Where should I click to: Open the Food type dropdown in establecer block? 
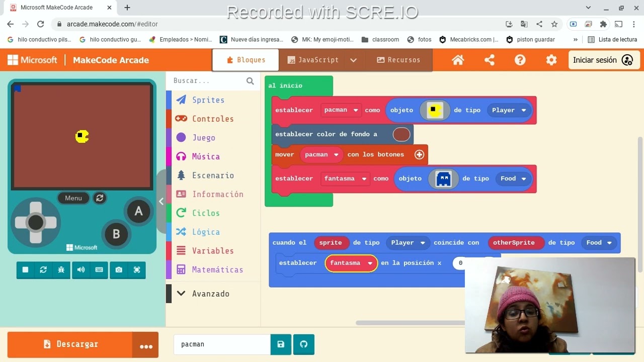[x=513, y=178]
